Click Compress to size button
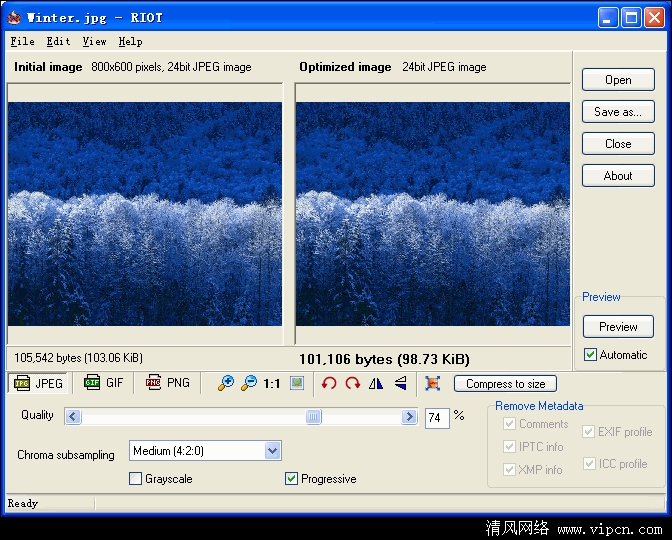Screen dimensions: 672x540 [x=505, y=384]
